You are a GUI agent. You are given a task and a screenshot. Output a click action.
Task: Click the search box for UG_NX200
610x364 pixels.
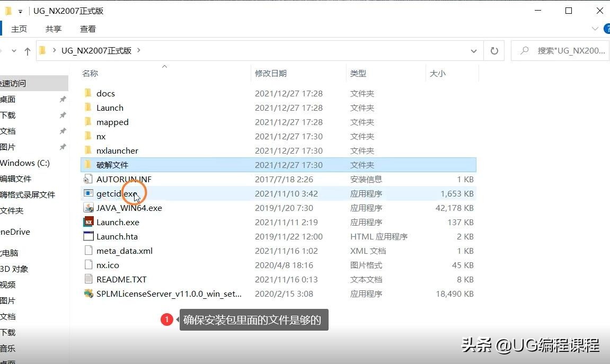pyautogui.click(x=560, y=50)
